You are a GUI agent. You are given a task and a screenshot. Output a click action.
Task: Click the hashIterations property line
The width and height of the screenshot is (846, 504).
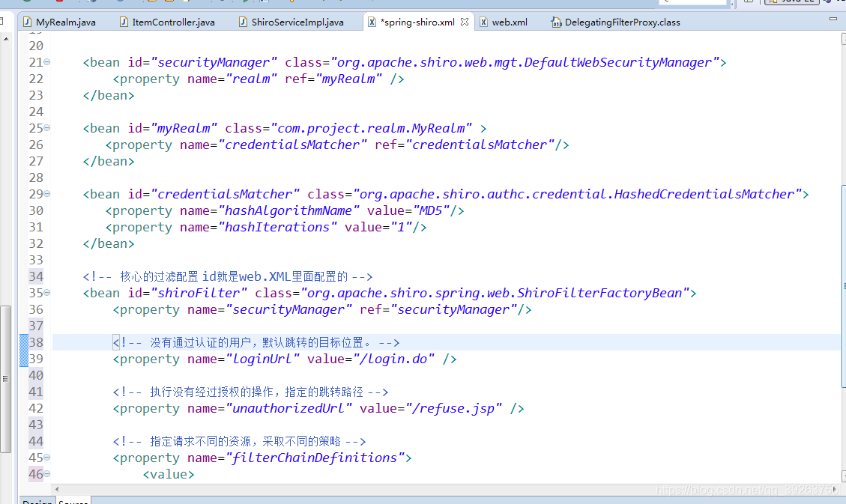click(x=266, y=227)
